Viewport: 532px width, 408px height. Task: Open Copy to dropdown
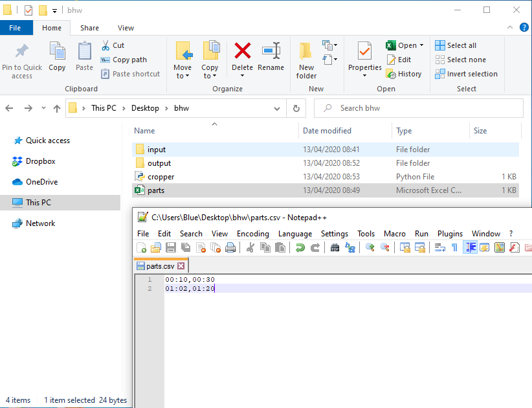point(210,72)
